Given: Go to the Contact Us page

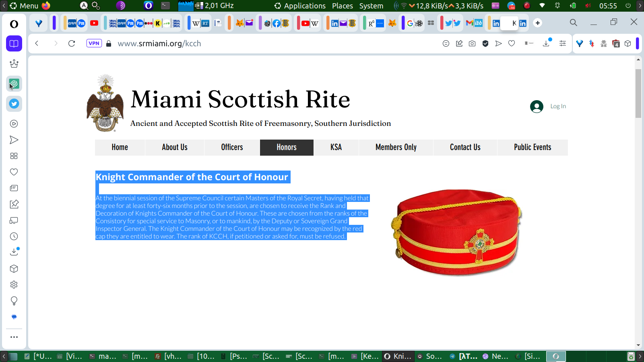Looking at the screenshot, I should point(465,147).
